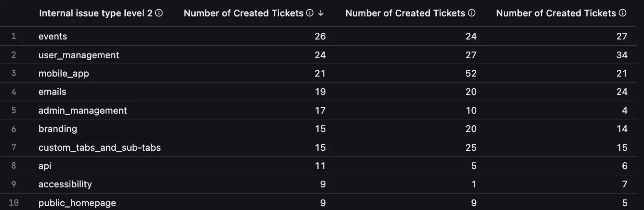Select the events row label
644x210 pixels.
(x=53, y=37)
